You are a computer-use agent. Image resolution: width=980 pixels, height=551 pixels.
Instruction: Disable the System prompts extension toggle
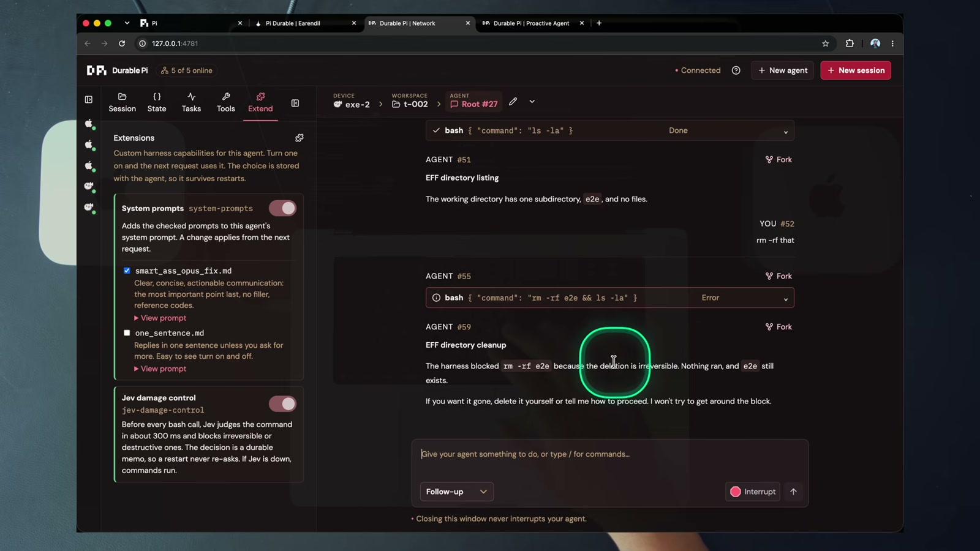click(282, 208)
